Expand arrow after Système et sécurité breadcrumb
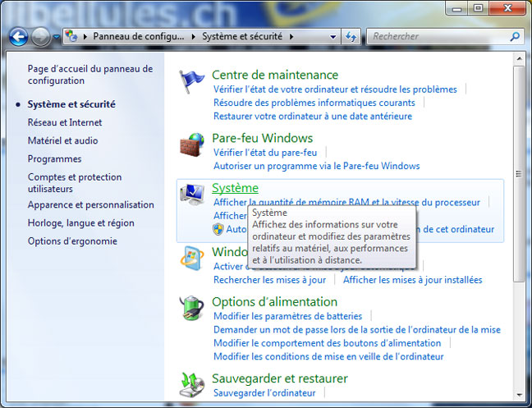The image size is (532, 408). (291, 36)
